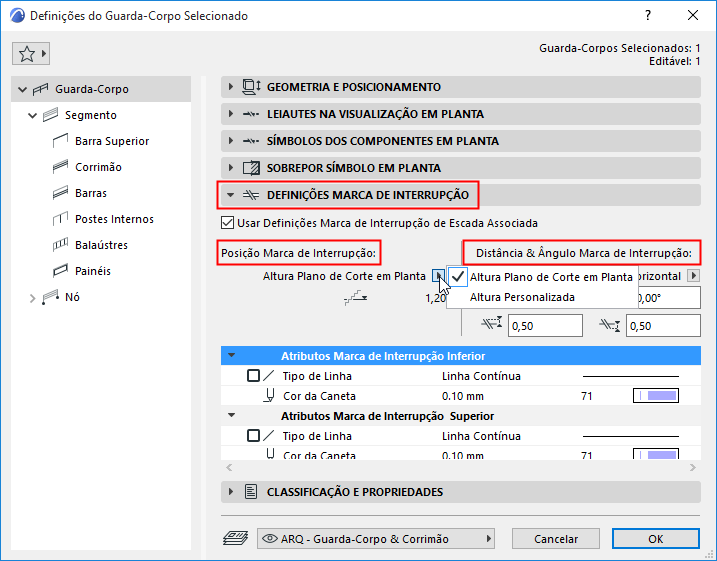717x561 pixels.
Task: Toggle Usar Definições Marca de Interrupção checkbox
Action: 226,222
